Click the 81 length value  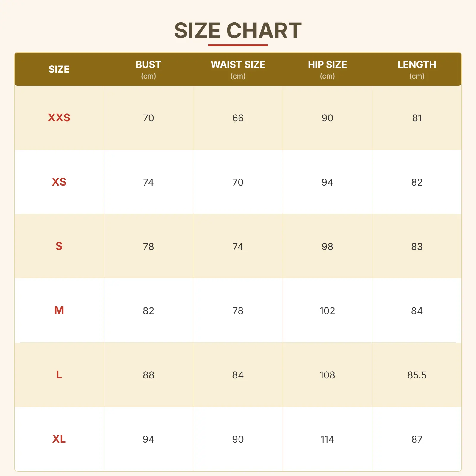pyautogui.click(x=417, y=118)
